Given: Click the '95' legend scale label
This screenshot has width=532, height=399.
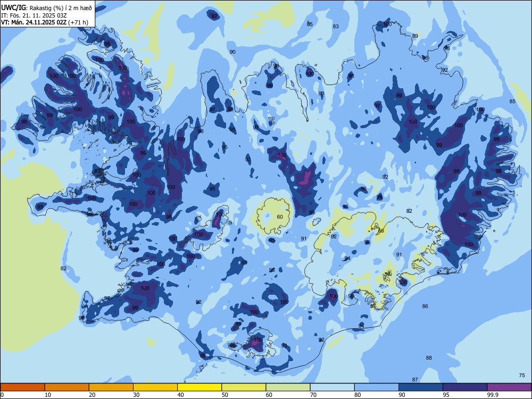Looking at the screenshot, I should coord(446,395).
